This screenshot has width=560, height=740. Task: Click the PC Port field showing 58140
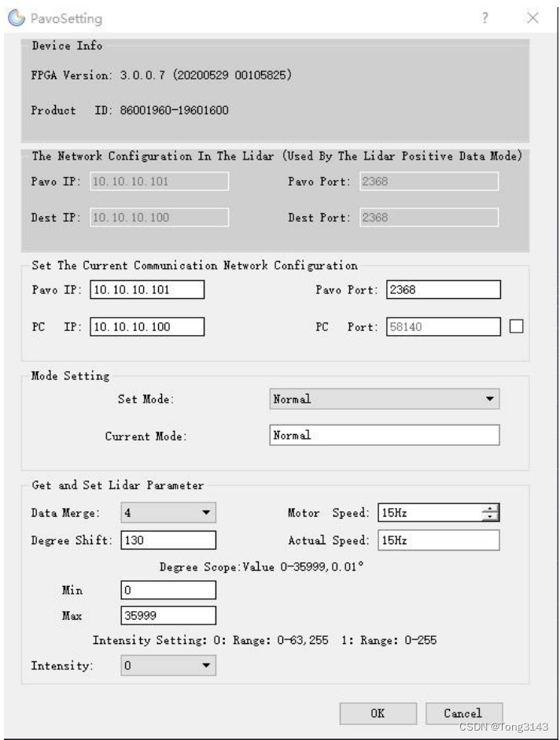pyautogui.click(x=444, y=326)
